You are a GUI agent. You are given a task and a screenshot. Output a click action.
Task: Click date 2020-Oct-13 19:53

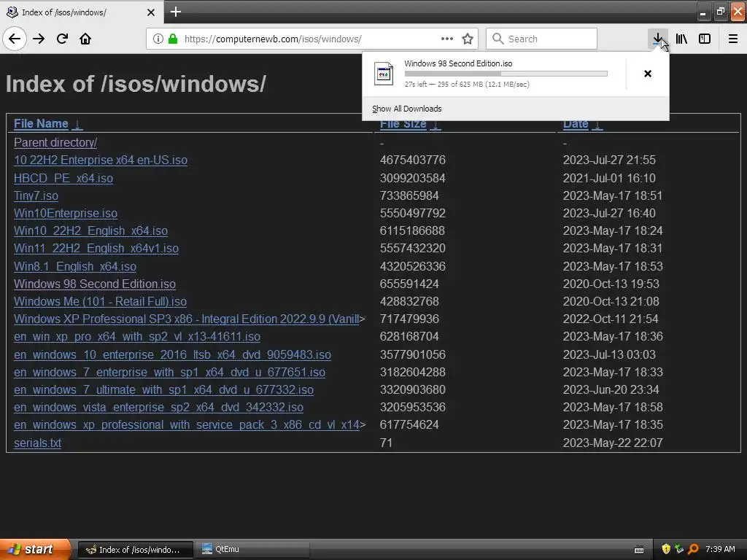click(611, 284)
